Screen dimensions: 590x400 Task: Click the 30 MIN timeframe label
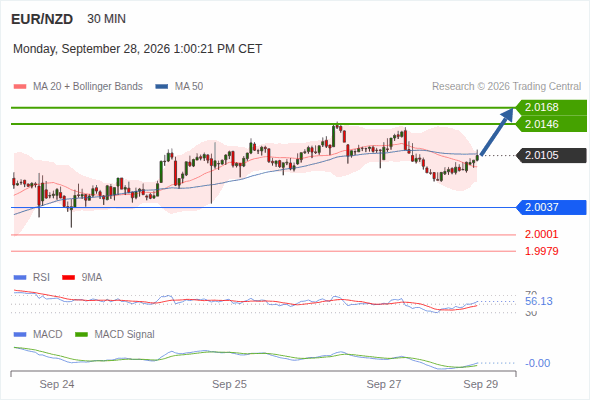106,19
